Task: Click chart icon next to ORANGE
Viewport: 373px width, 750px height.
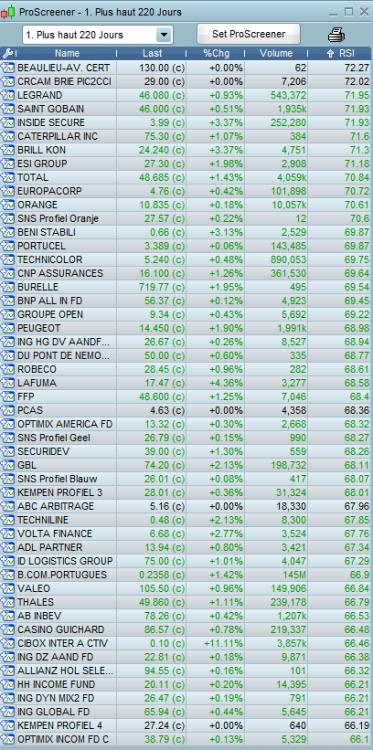Action: [8, 205]
